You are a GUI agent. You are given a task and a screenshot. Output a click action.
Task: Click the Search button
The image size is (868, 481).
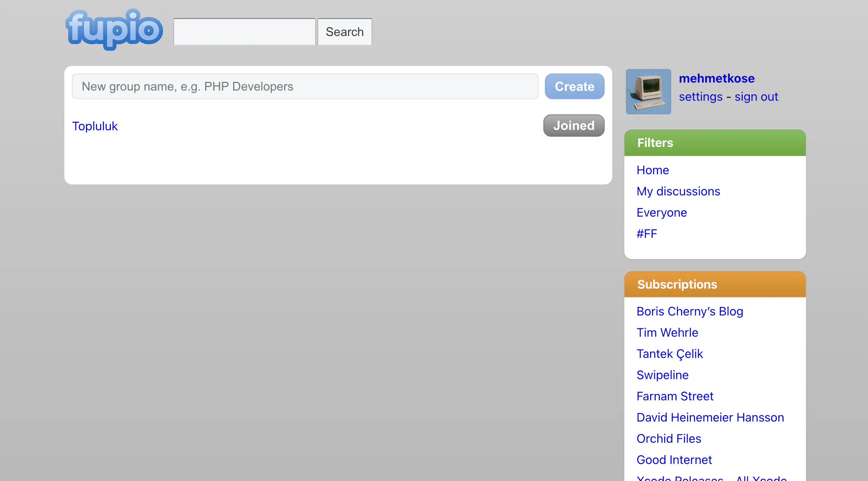[x=345, y=32]
